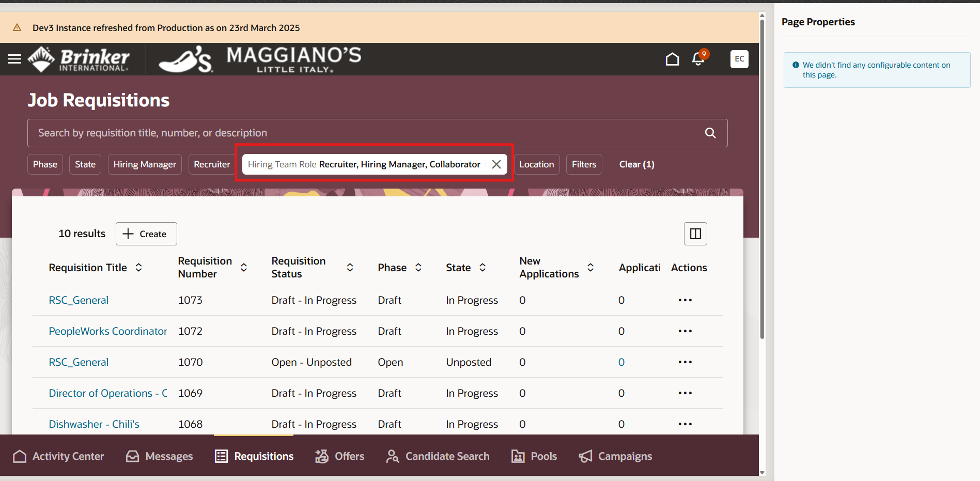
Task: Open the Filters panel
Action: point(584,164)
